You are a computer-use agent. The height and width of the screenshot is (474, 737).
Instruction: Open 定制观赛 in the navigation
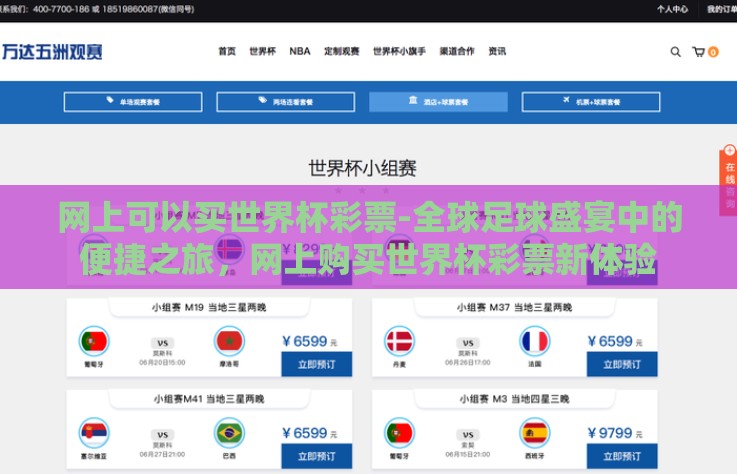[x=342, y=51]
